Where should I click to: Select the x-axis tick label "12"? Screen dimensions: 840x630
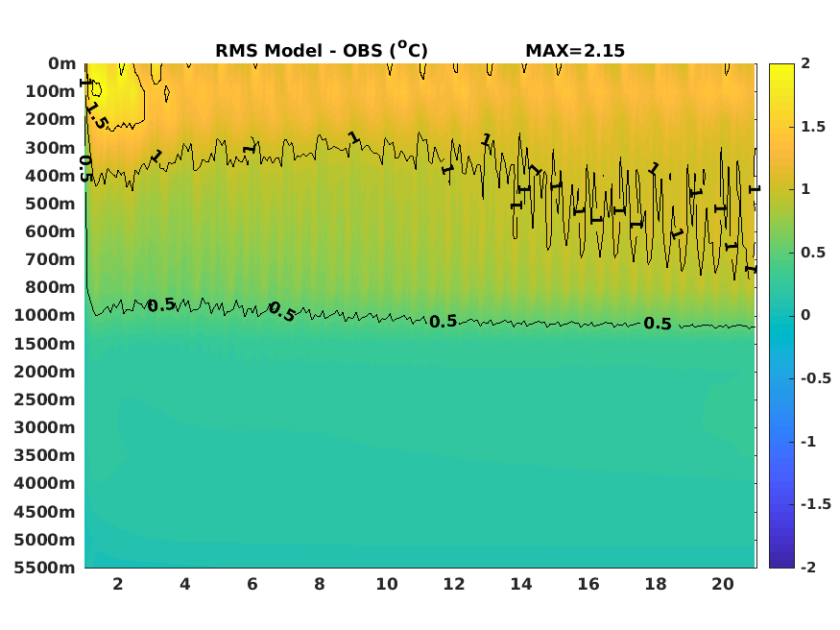pyautogui.click(x=454, y=584)
